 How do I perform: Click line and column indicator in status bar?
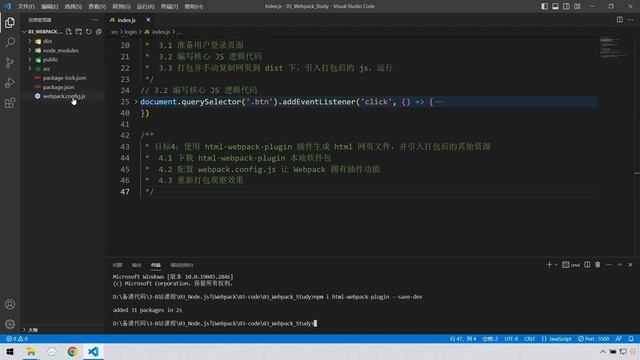tap(463, 339)
